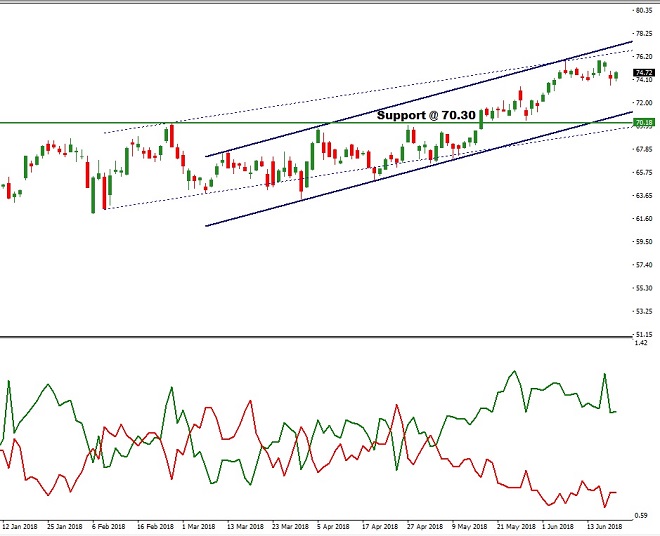Image resolution: width=660 pixels, height=536 pixels.
Task: Click the current price tag 74.72
Action: coord(644,73)
